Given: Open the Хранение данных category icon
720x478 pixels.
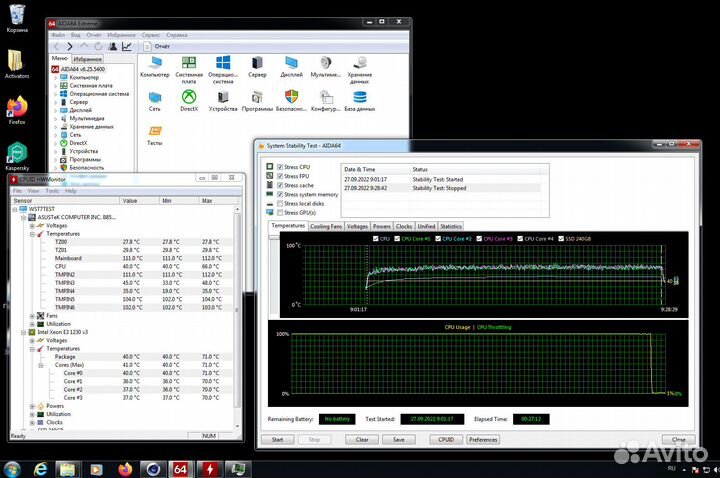Looking at the screenshot, I should 360,70.
